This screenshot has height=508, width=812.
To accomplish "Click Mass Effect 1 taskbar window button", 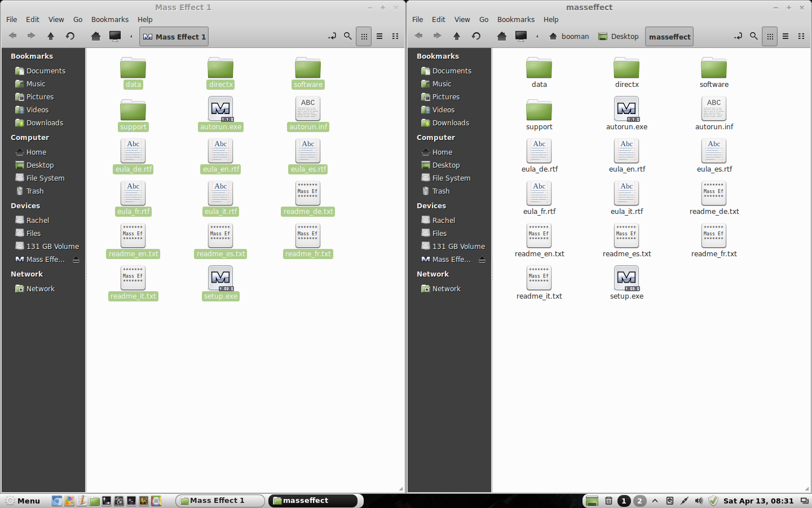I will click(220, 501).
